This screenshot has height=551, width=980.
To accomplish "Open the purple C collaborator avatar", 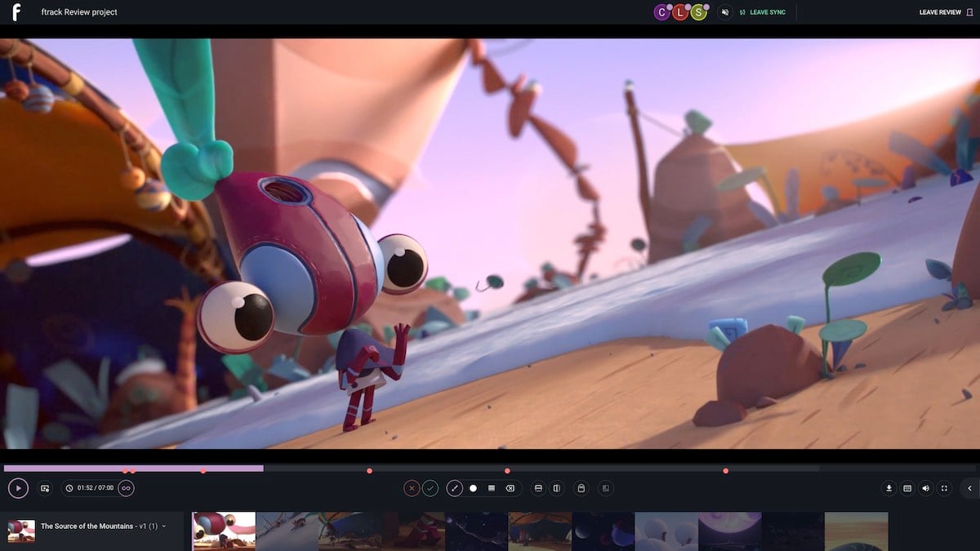I will point(661,12).
